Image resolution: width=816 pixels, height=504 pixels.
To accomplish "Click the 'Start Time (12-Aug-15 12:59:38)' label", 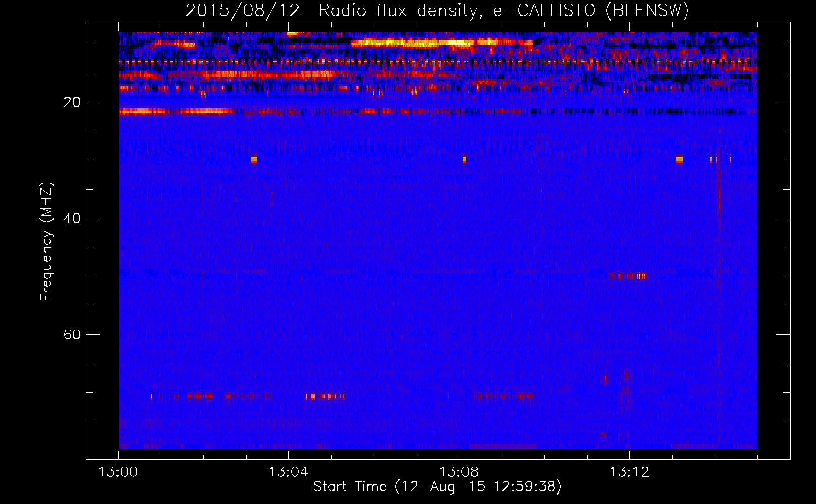I will pos(437,487).
